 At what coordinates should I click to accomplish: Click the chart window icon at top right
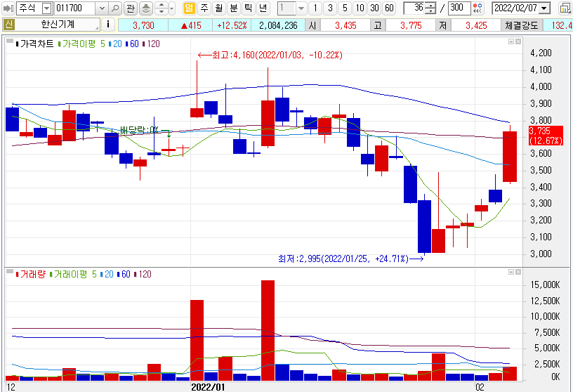565,8
